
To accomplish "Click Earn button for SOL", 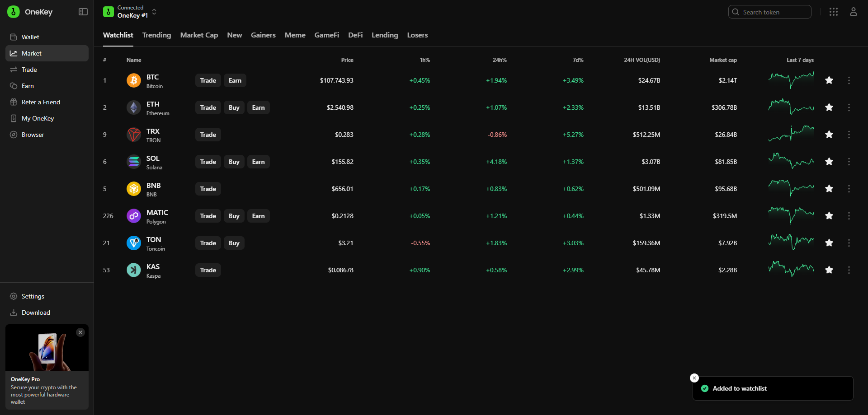I will tap(259, 162).
